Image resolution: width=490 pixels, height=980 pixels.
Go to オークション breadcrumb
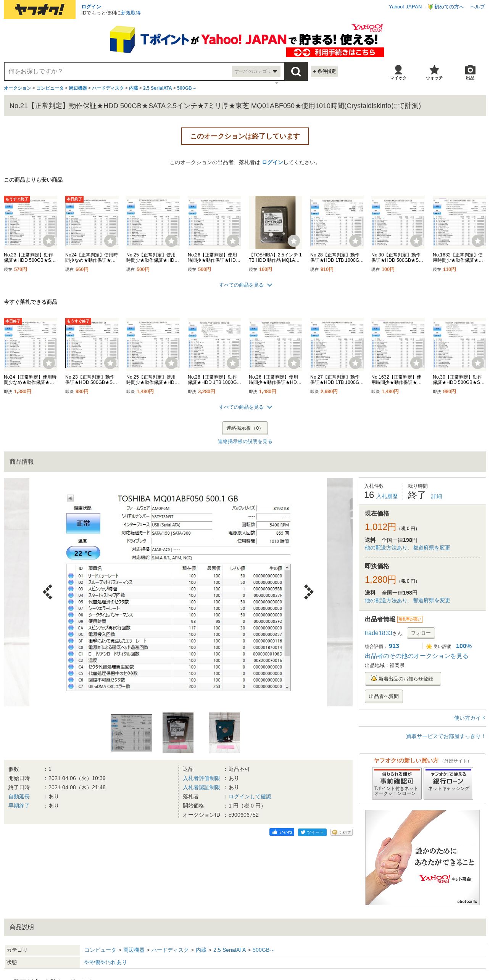[x=18, y=88]
